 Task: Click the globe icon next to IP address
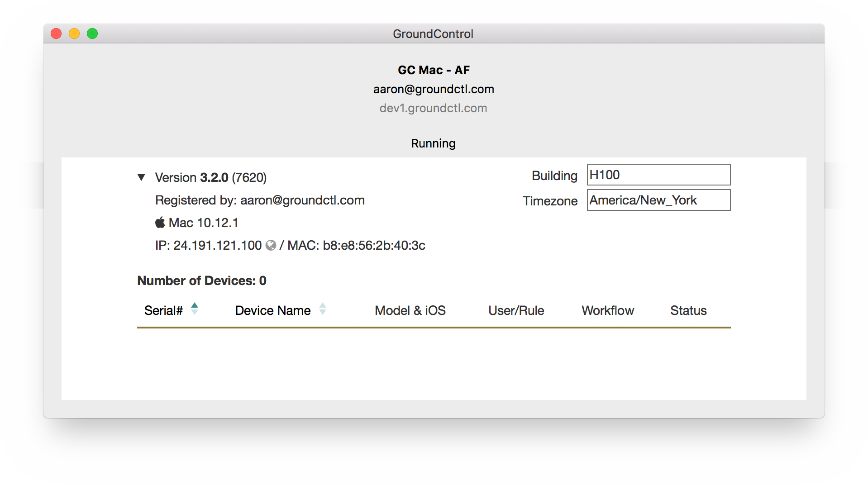(x=271, y=245)
